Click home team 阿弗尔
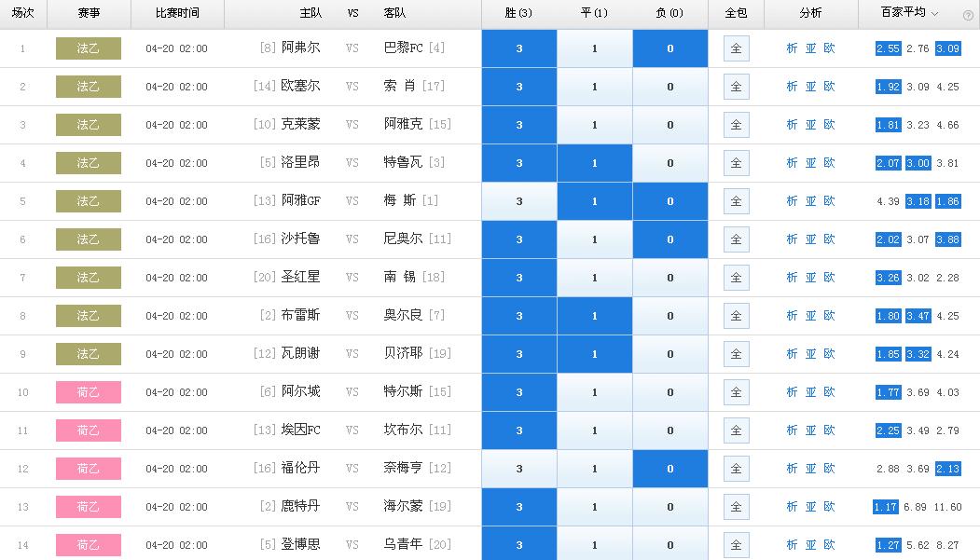The image size is (980, 560). (300, 48)
